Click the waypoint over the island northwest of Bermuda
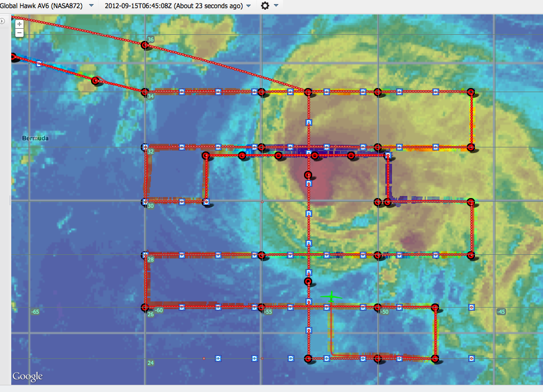 pos(95,80)
